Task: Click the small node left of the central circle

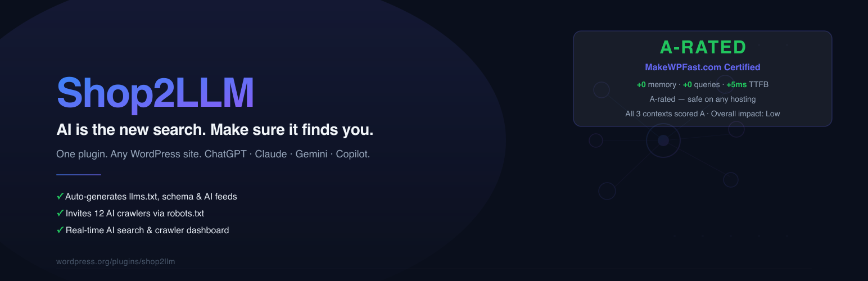Action: point(596,140)
